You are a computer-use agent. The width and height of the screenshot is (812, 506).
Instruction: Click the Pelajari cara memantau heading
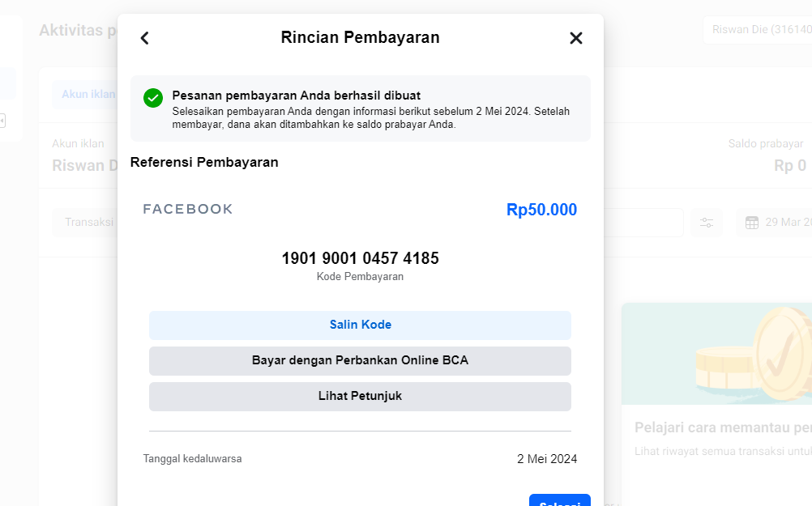721,427
